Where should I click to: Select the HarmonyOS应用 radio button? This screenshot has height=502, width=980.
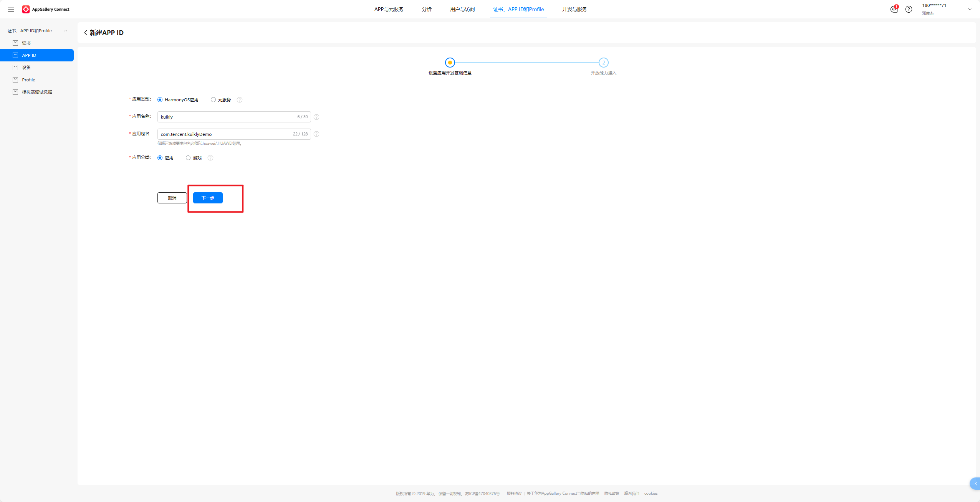pyautogui.click(x=160, y=100)
